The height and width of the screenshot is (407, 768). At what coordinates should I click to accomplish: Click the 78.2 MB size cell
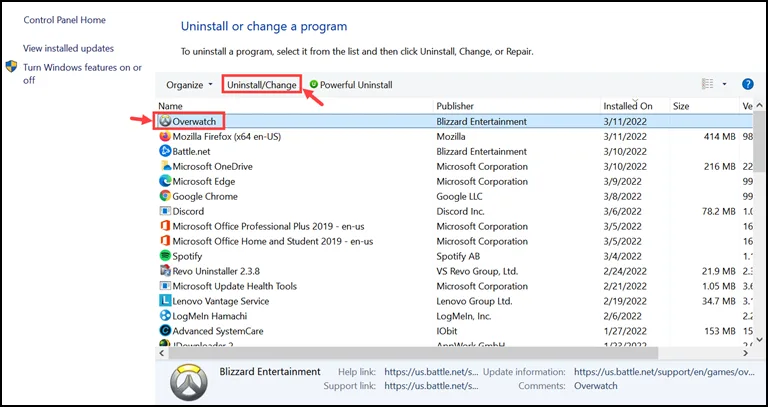[719, 211]
